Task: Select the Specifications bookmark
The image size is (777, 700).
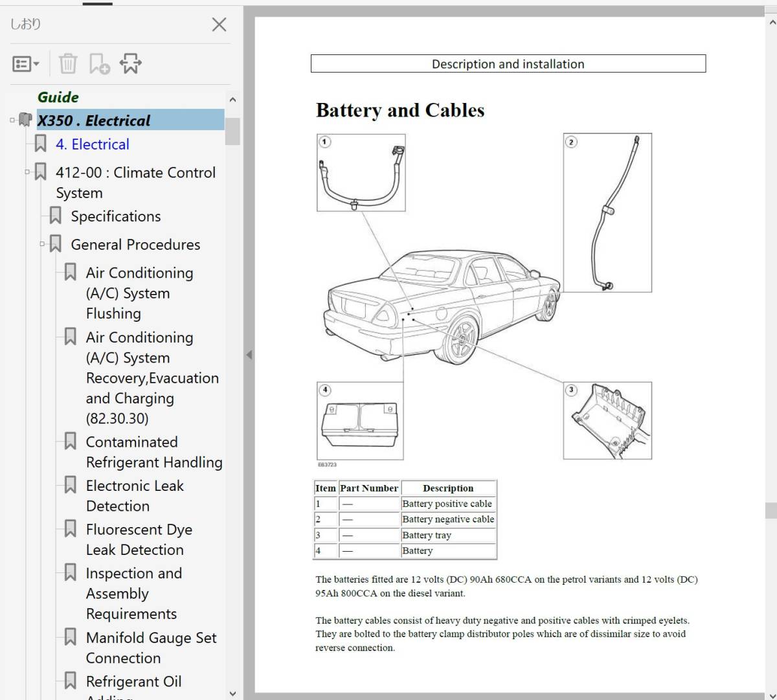Action: (115, 216)
